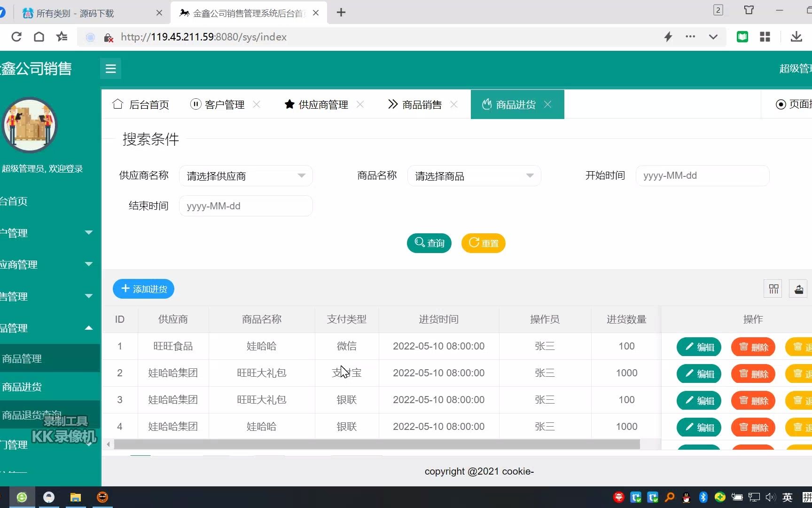Click the 开始时间 date input field
812x508 pixels.
(703, 175)
